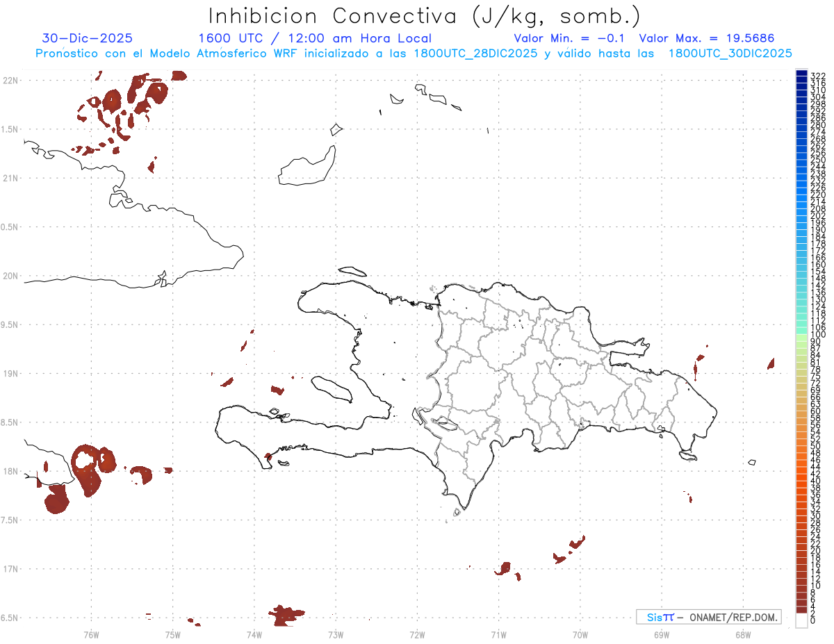Click the "1600 UTC / 12:00 am Hora Local" text
Screen dimensions: 834x644
(x=315, y=39)
